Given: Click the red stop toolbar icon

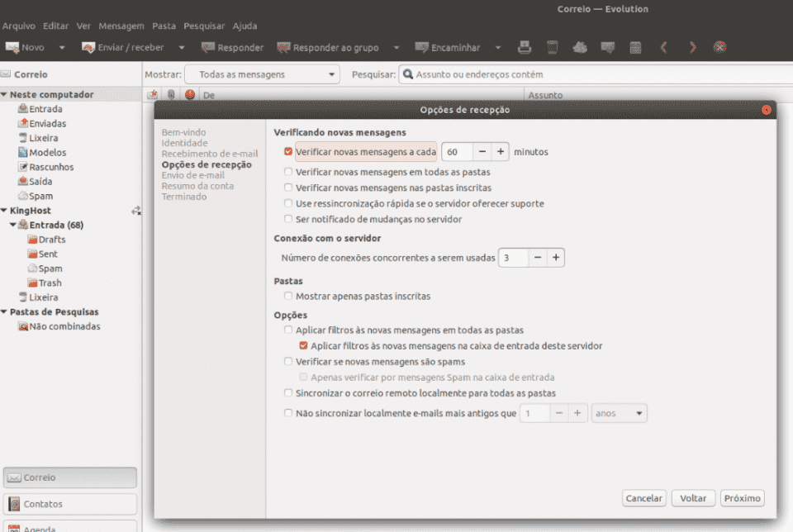Looking at the screenshot, I should click(719, 47).
